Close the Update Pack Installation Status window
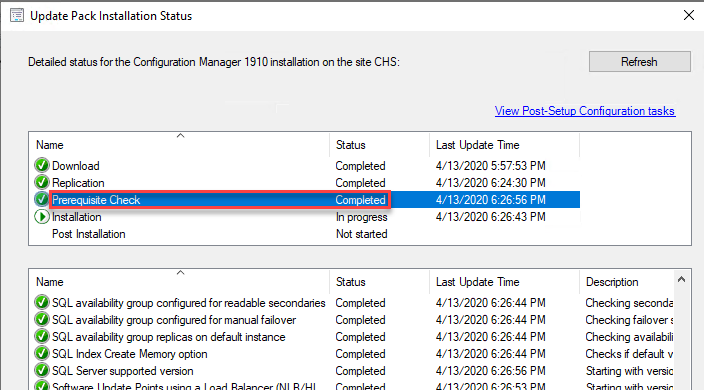704x390 pixels. pyautogui.click(x=689, y=15)
